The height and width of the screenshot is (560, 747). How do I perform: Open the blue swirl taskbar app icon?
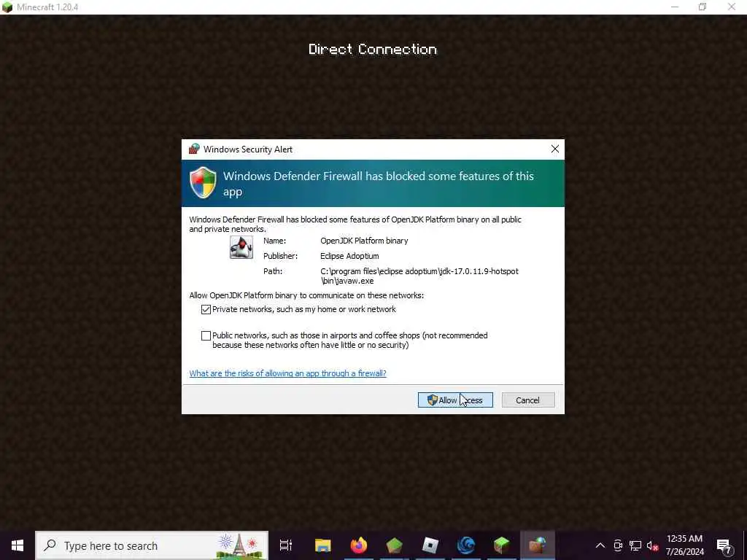[x=466, y=545]
